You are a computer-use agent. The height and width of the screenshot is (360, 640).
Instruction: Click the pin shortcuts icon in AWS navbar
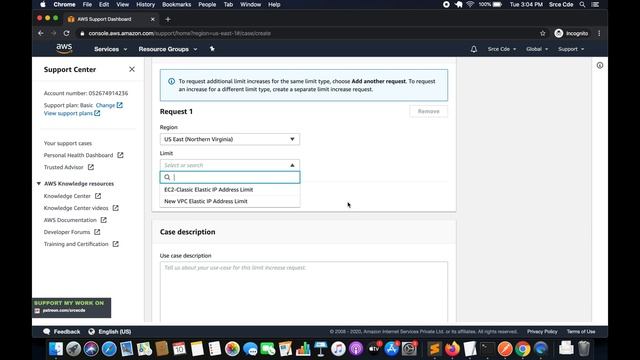tap(212, 49)
